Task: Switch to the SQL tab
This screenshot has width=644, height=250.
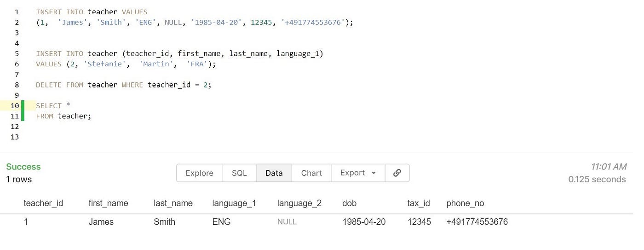Action: (x=239, y=173)
